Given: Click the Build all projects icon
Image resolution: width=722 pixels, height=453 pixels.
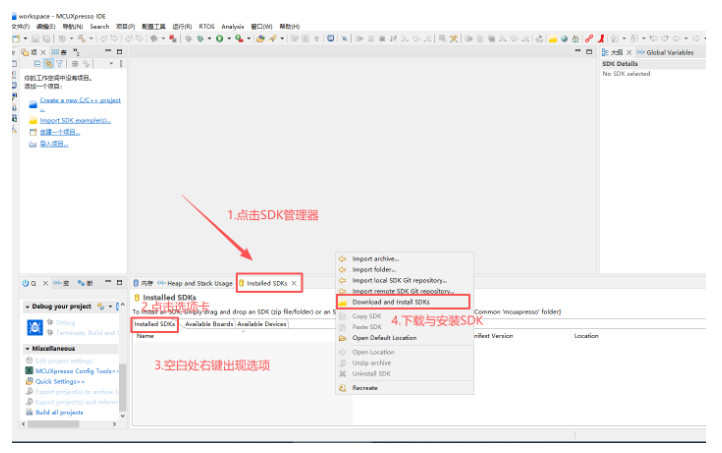Looking at the screenshot, I should [x=29, y=412].
